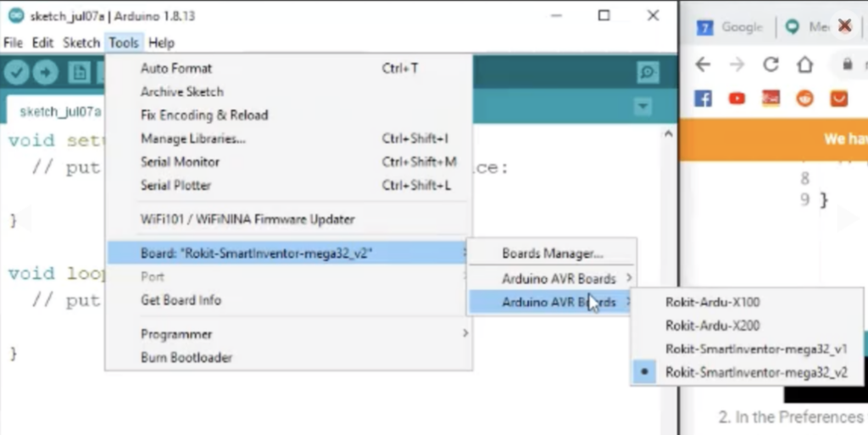
Task: Go to the browser home page icon
Action: [804, 64]
